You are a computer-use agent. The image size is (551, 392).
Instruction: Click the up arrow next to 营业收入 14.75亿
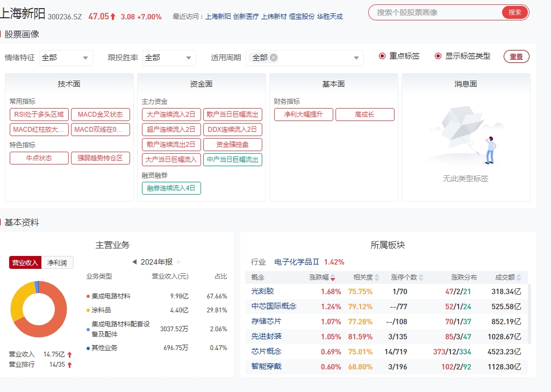[69, 355]
